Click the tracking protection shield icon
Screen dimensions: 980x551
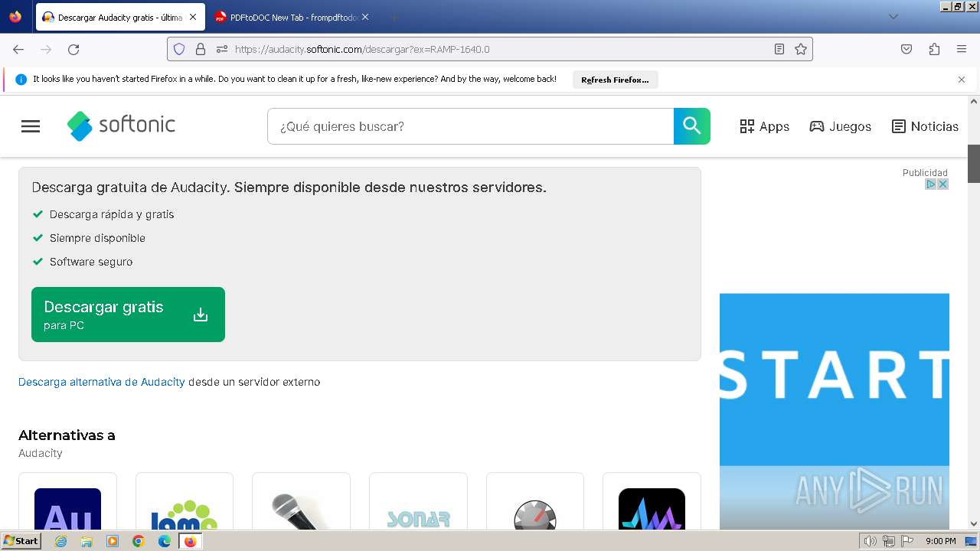tap(179, 49)
